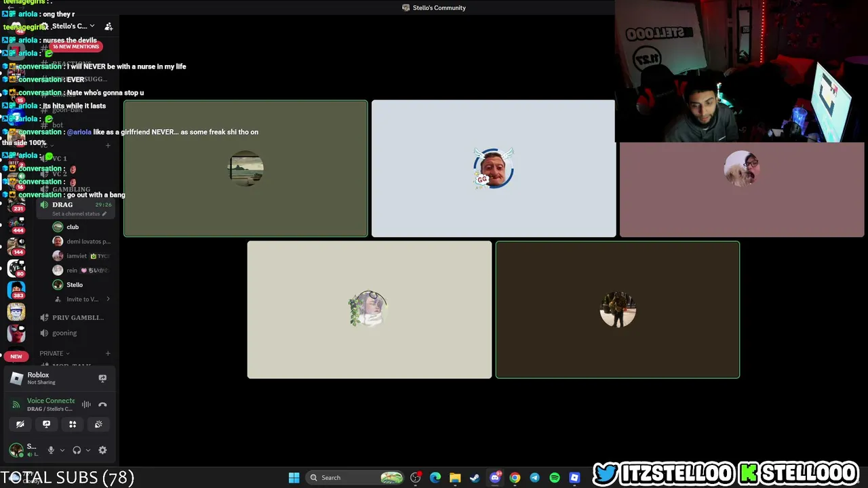Open OBS Studio from taskbar
Screen dimensions: 868x488
pos(416,478)
